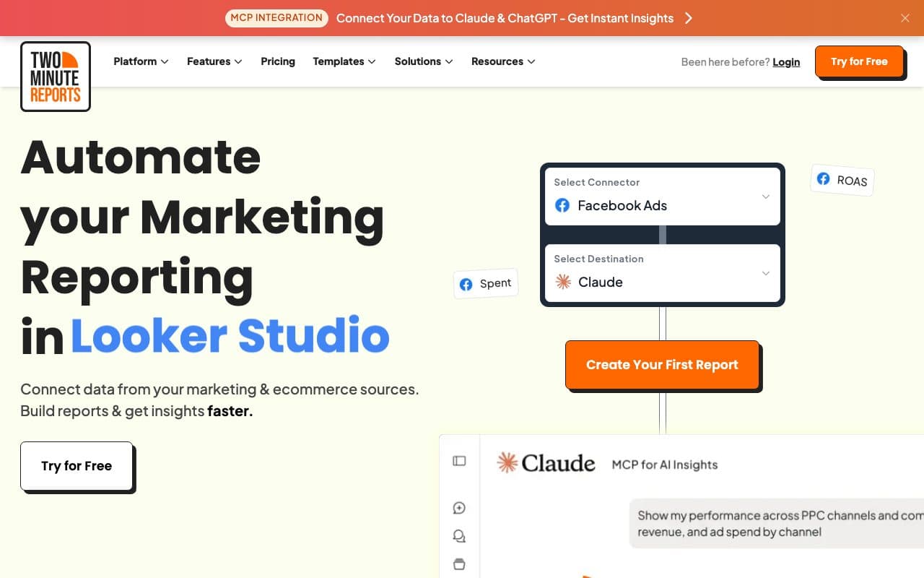
Task: Click the Facebook icon on Spent chip
Action: click(466, 284)
